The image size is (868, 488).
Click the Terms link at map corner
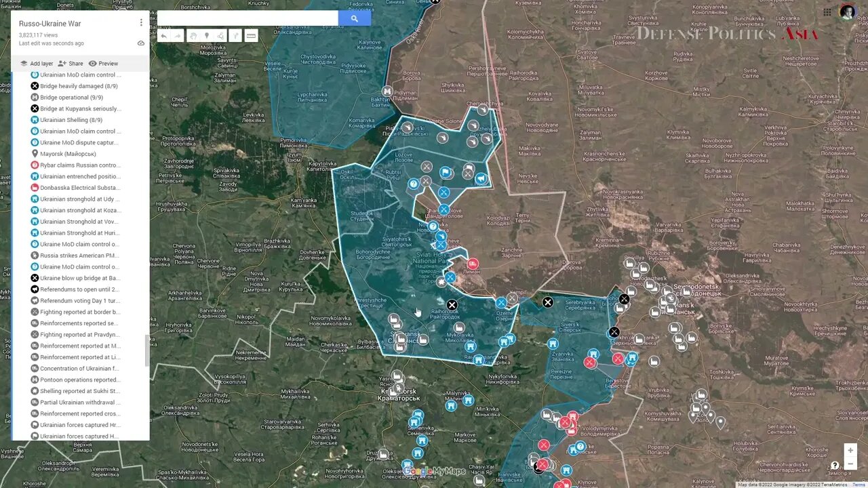click(859, 485)
